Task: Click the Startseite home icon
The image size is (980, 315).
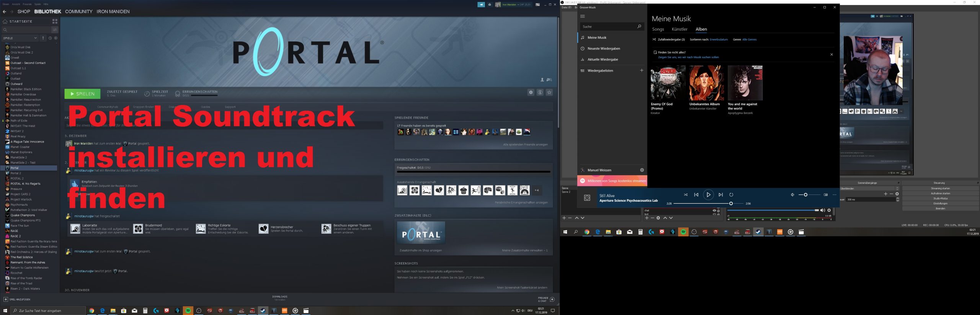Action: 5,21
